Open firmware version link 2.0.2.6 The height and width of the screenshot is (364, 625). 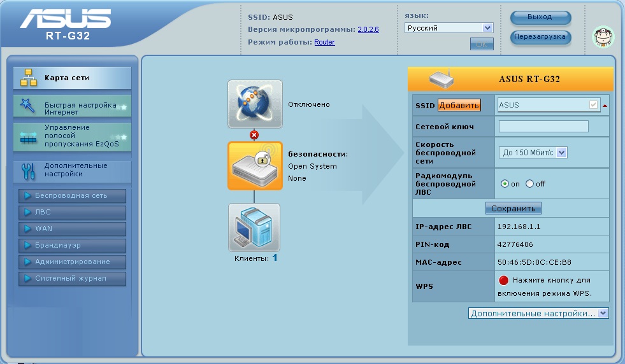(368, 29)
